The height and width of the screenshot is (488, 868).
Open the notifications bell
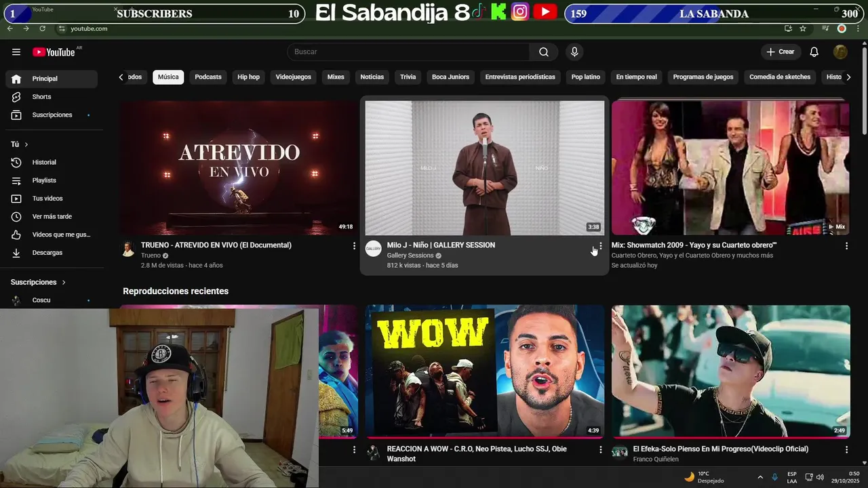814,52
